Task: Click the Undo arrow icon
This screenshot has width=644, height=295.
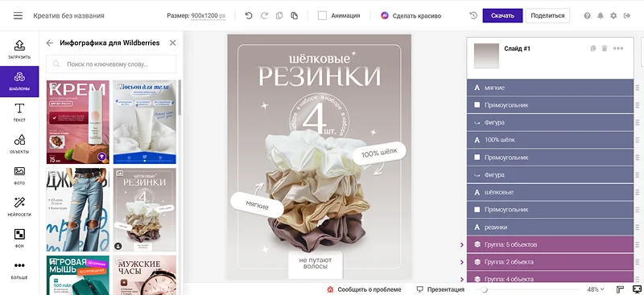Action: tap(249, 15)
